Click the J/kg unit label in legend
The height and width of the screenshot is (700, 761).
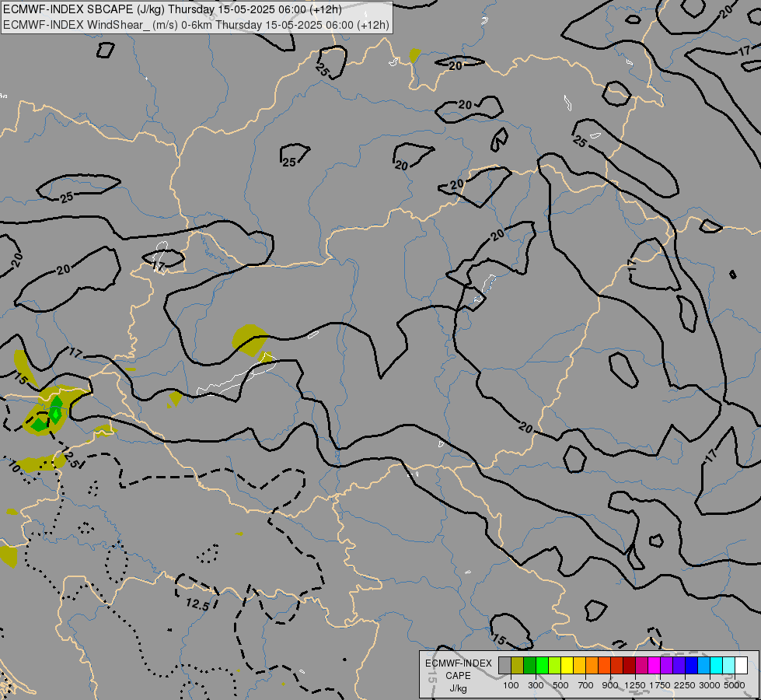[458, 688]
